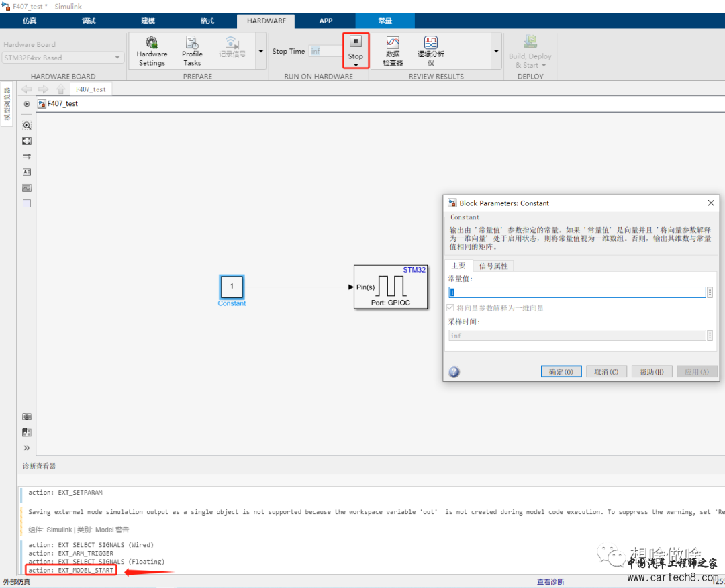Add a text annotation
Viewport: 725px width, 588px height.
pos(27,172)
